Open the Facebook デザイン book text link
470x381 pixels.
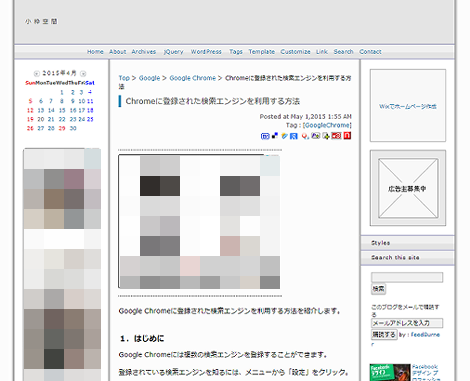426,373
